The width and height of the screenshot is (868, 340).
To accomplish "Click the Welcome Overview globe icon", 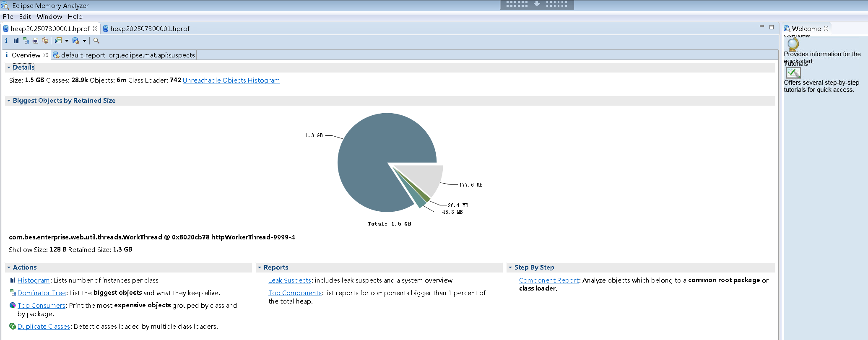I will coord(793,44).
